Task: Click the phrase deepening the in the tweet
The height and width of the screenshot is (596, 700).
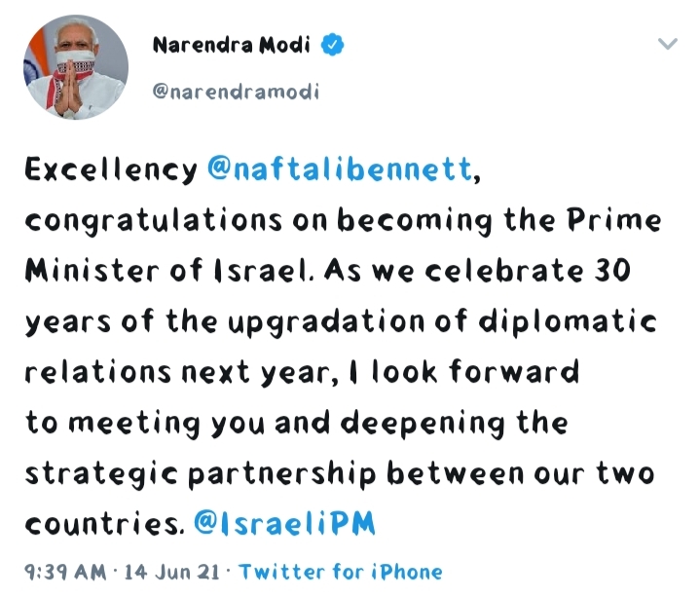Action: [455, 424]
